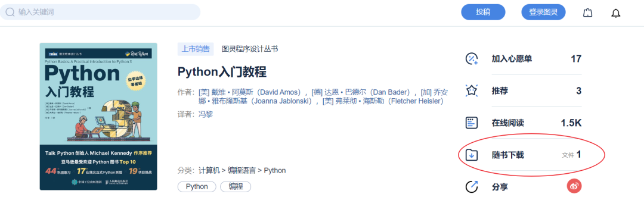This screenshot has width=644, height=219.
Task: Open the Python入门教程 book cover thumbnail
Action: (x=98, y=117)
